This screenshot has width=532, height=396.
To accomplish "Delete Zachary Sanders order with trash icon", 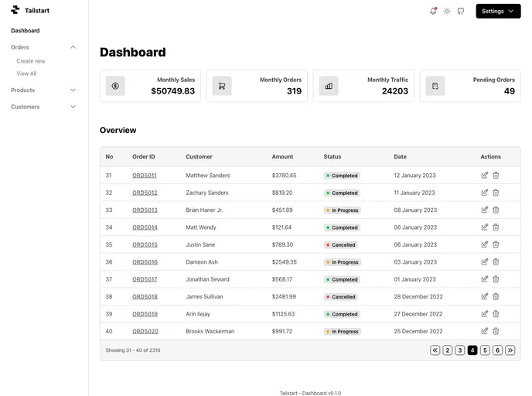I will [x=496, y=193].
